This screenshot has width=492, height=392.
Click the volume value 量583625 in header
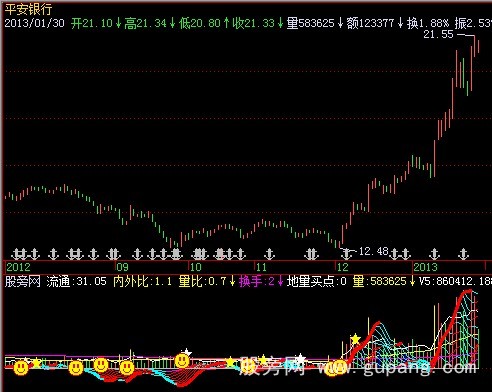click(310, 23)
